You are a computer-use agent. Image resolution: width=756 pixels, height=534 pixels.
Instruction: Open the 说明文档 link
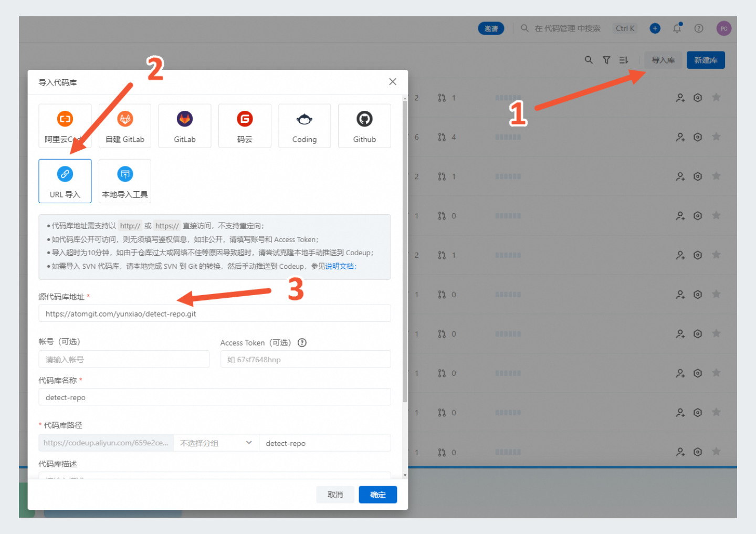[341, 266]
